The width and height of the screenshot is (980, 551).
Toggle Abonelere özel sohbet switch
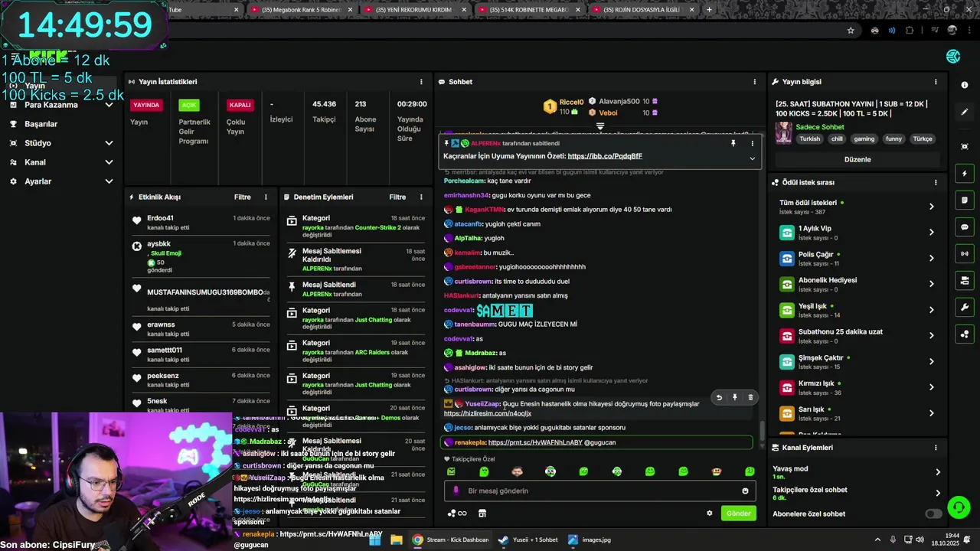[933, 514]
